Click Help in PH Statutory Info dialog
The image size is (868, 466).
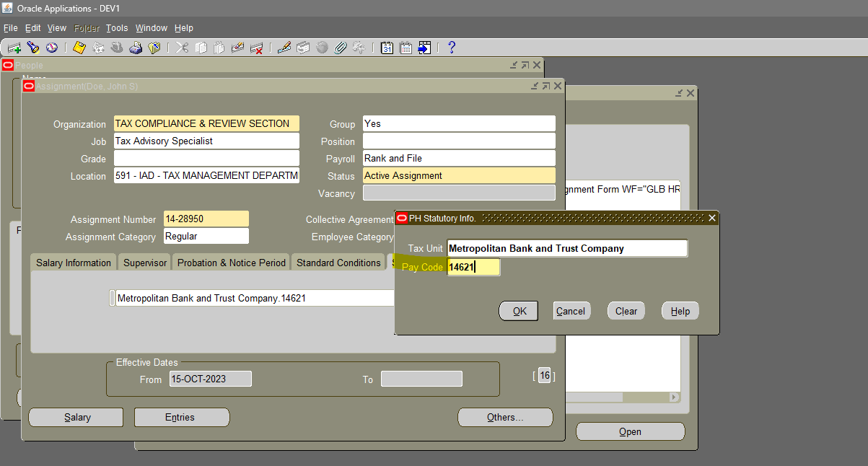coord(680,311)
